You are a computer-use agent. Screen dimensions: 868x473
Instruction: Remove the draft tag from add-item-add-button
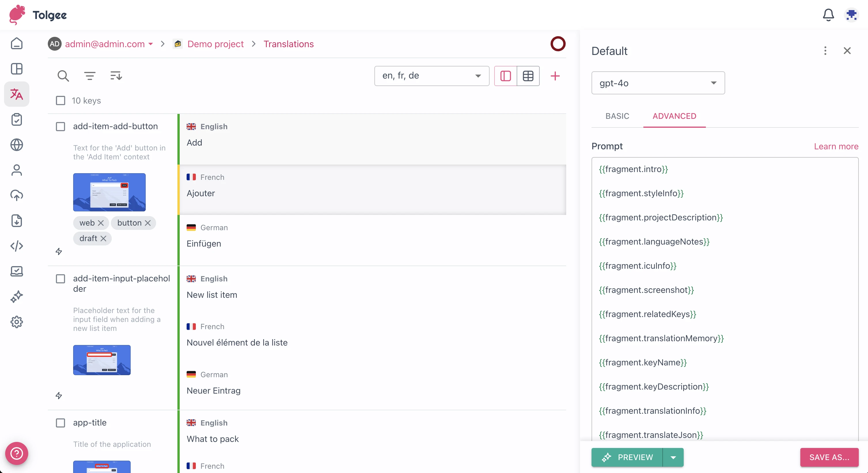point(103,238)
